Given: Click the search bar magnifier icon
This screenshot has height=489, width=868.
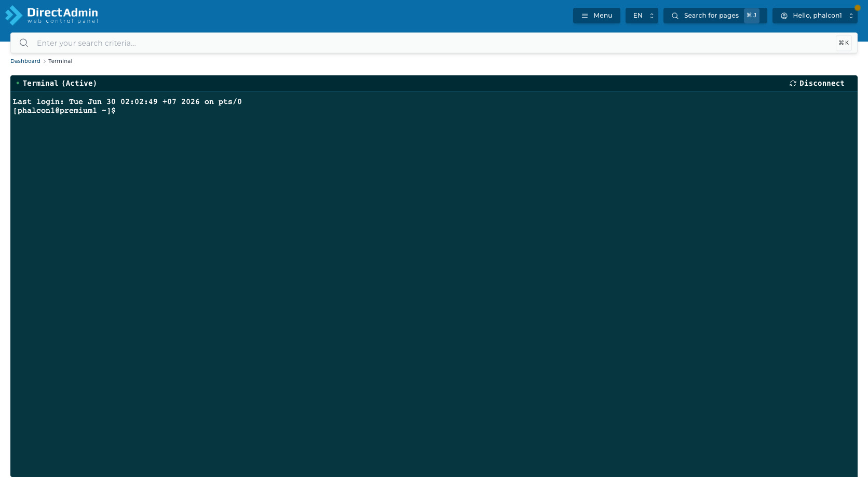Looking at the screenshot, I should [x=24, y=43].
